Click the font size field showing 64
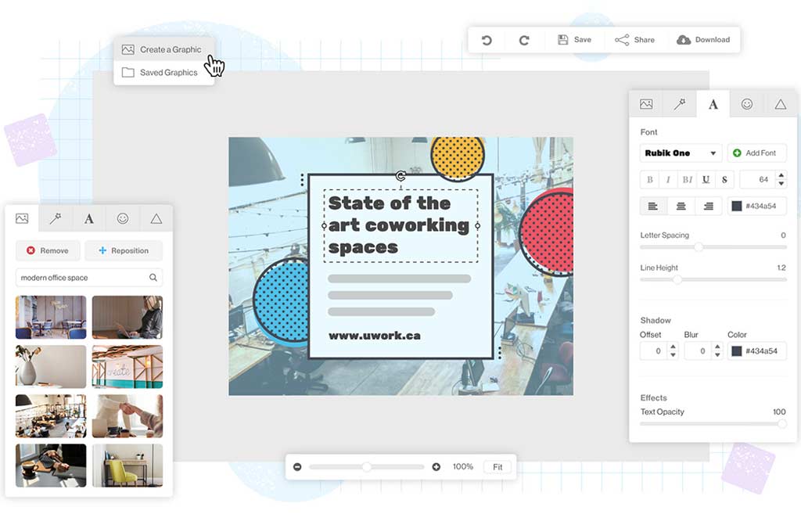The height and width of the screenshot is (532, 801). click(x=757, y=179)
